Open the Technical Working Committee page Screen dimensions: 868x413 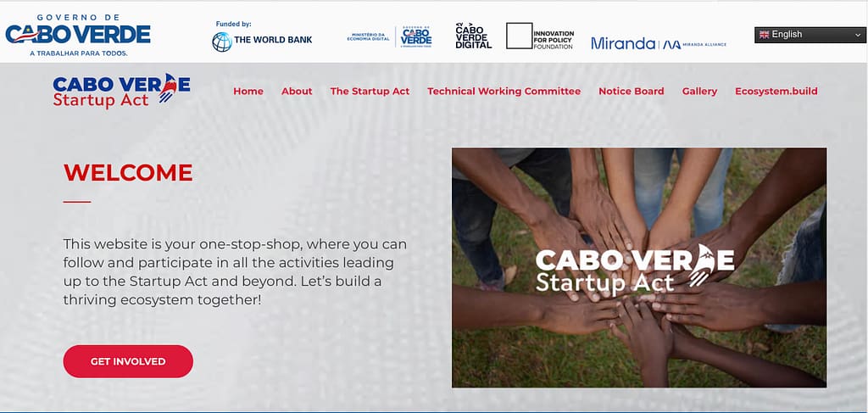(504, 92)
